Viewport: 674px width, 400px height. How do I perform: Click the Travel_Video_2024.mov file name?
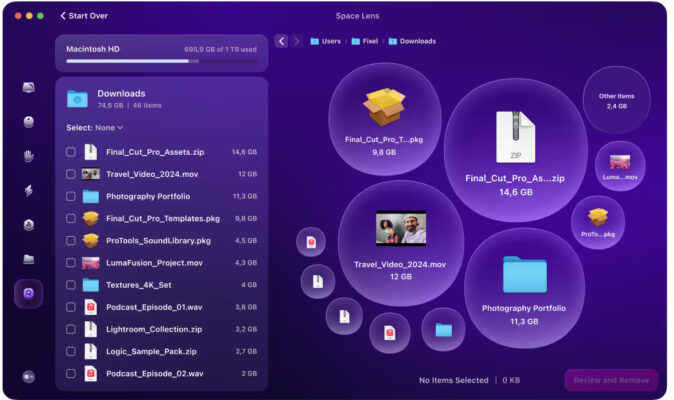(x=152, y=174)
